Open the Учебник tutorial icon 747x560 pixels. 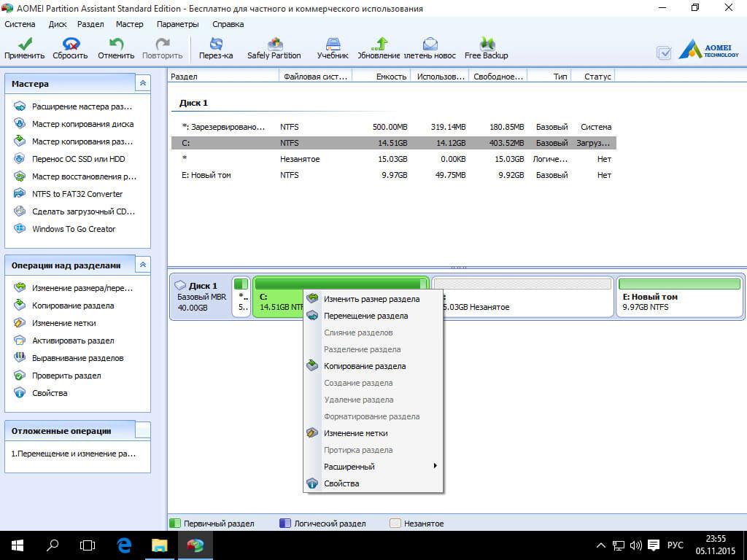click(333, 48)
